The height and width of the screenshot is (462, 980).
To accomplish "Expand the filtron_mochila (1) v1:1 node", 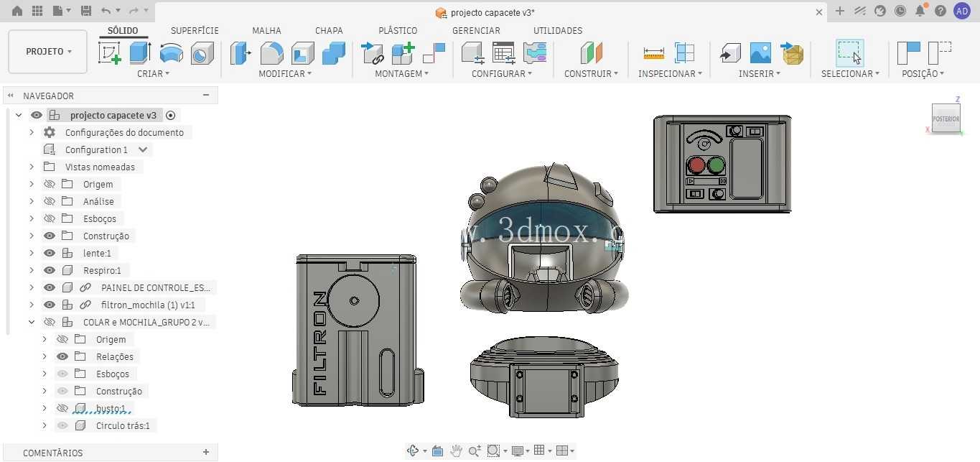I will pos(32,305).
